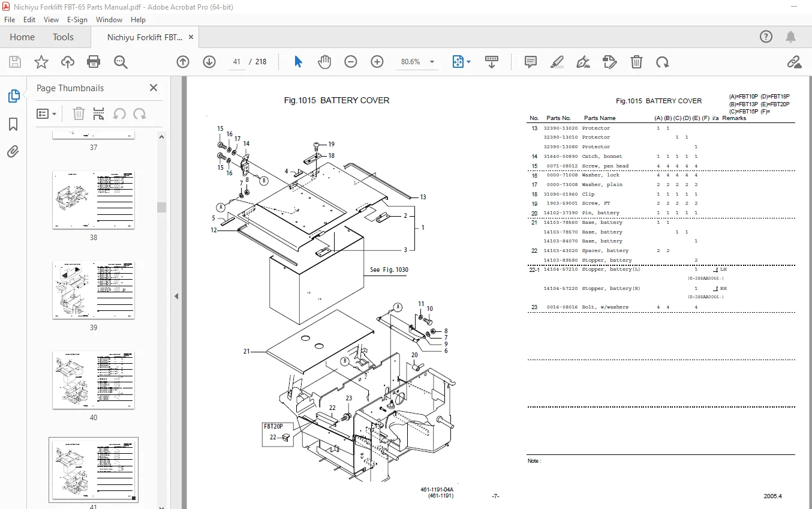Select the page 38 thumbnail
This screenshot has width=812, height=509.
pyautogui.click(x=94, y=200)
